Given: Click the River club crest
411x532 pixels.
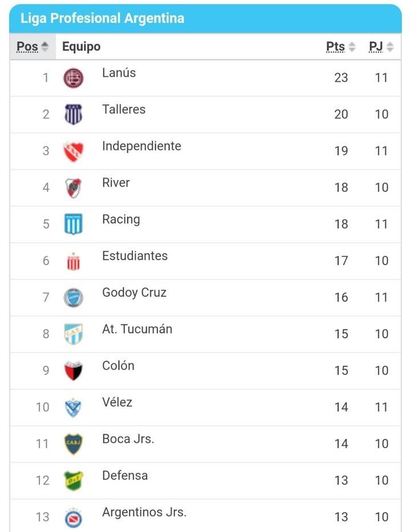Looking at the screenshot, I should 73,187.
